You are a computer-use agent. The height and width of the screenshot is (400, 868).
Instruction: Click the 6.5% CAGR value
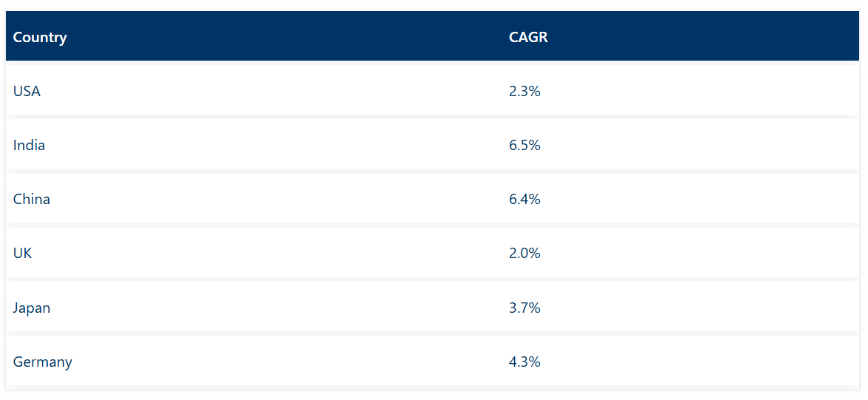[x=524, y=146]
